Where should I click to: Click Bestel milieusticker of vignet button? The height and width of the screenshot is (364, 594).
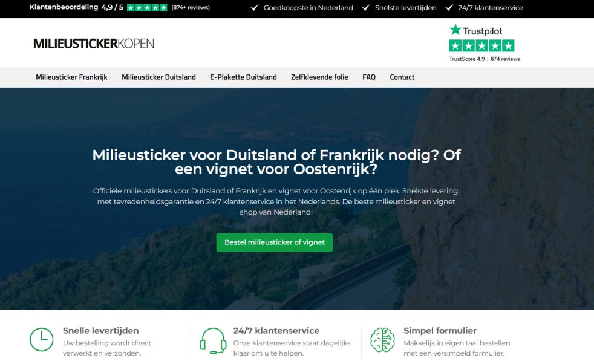tap(274, 242)
